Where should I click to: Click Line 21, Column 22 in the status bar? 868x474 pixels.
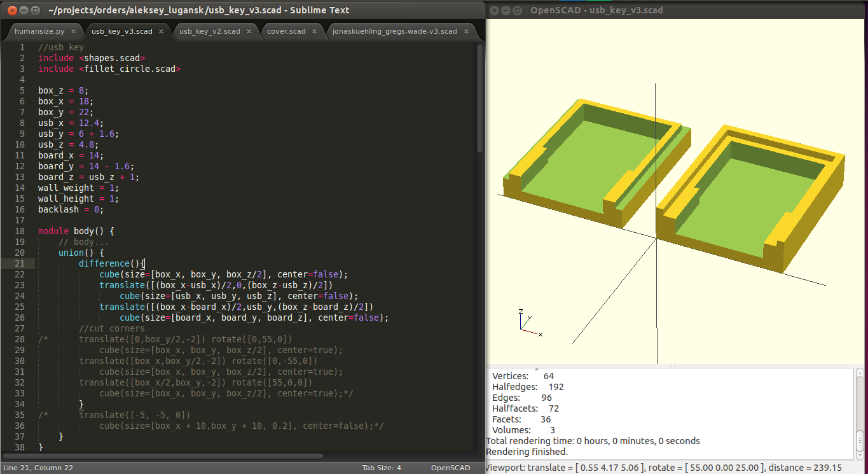click(38, 468)
